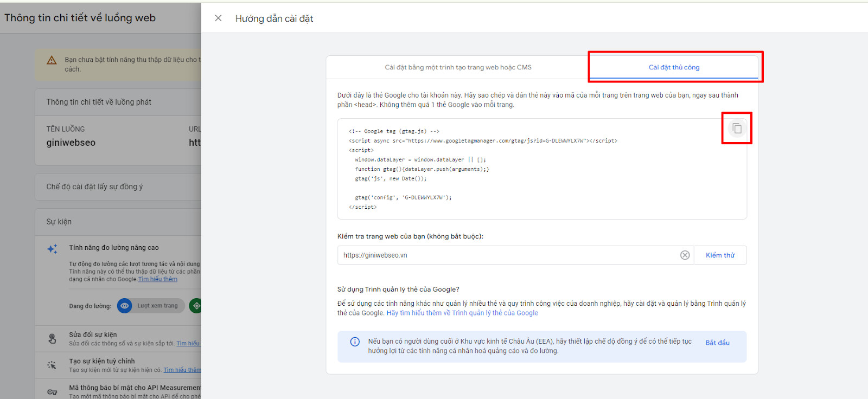Click the Kiểm thử button
Image resolution: width=868 pixels, height=399 pixels.
tap(720, 255)
